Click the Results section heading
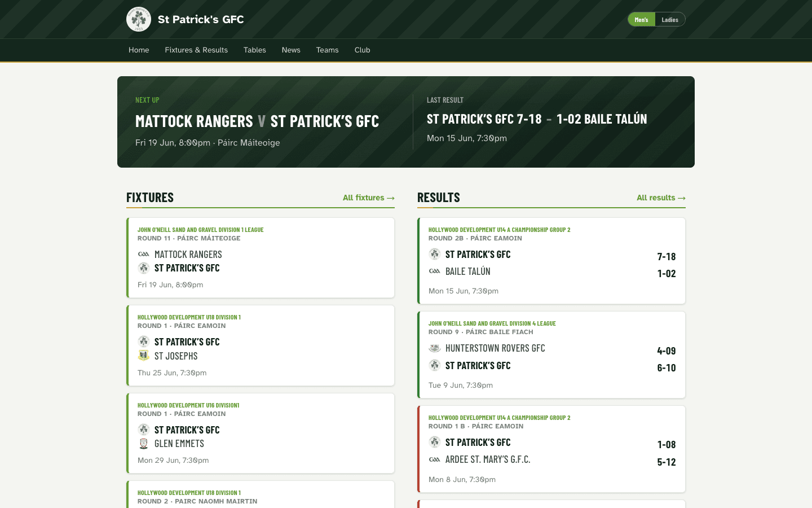Image resolution: width=812 pixels, height=508 pixels. pyautogui.click(x=439, y=198)
